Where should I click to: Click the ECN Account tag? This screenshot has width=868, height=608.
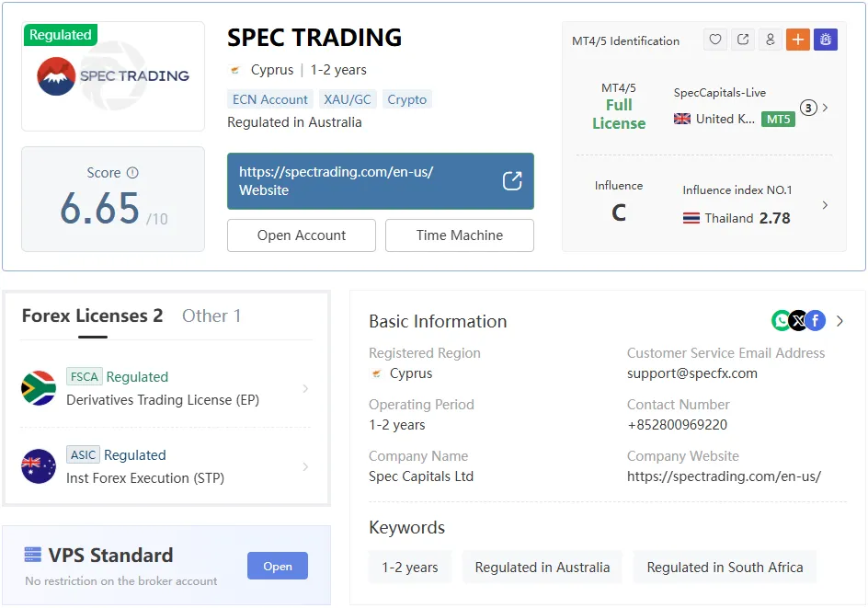(x=270, y=99)
